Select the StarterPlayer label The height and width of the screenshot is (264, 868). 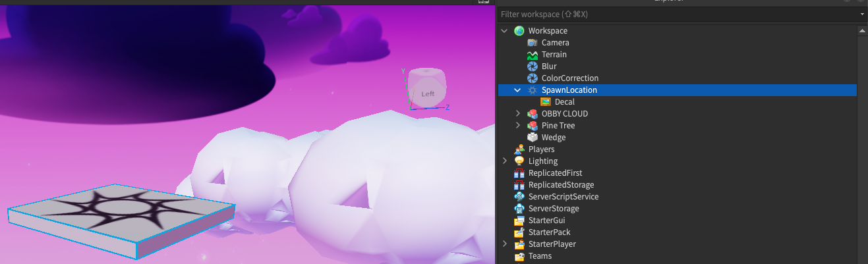point(552,244)
